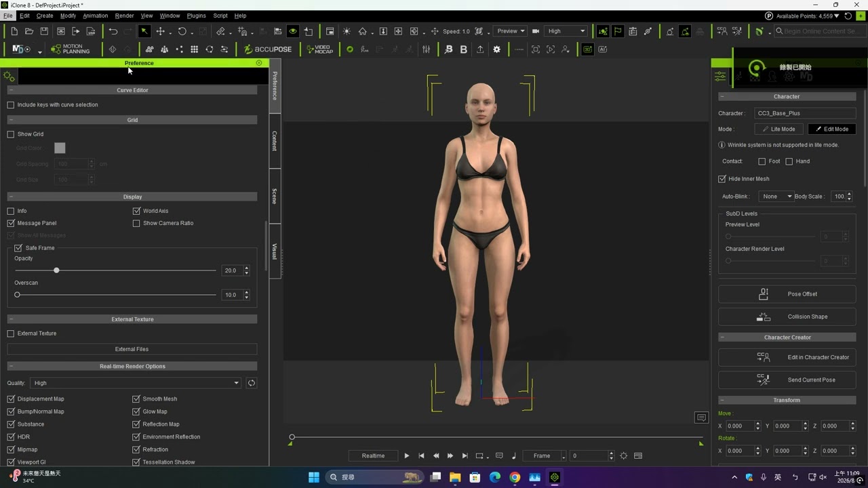
Task: Click the timeline playhead marker
Action: tap(292, 437)
